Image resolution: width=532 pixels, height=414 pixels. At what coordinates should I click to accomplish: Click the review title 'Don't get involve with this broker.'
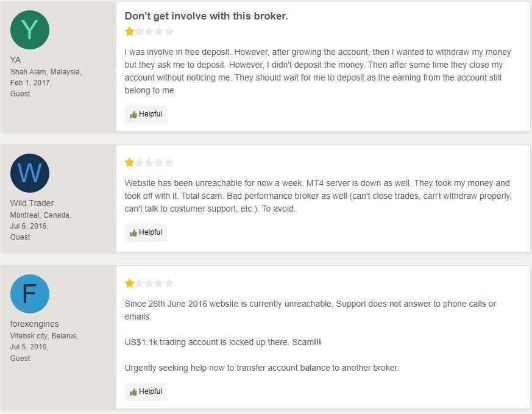[x=207, y=16]
